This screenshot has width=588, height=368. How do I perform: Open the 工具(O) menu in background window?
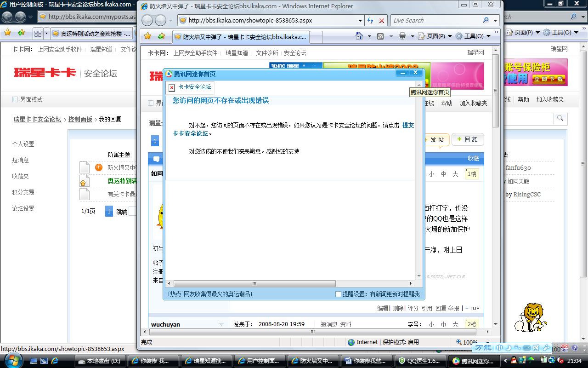pos(561,33)
